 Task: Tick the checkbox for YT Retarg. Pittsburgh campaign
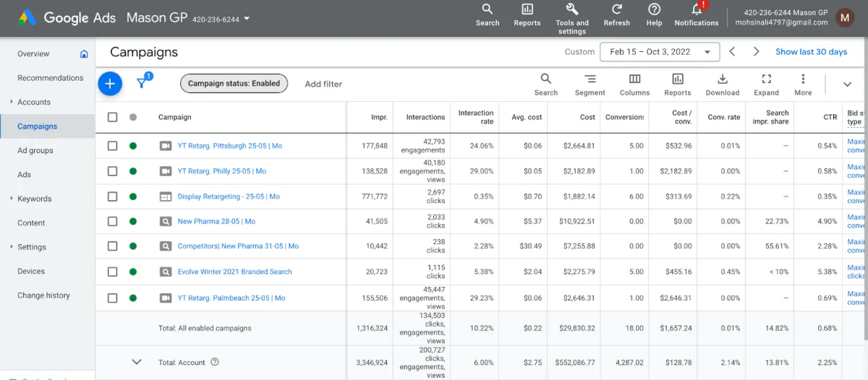112,146
